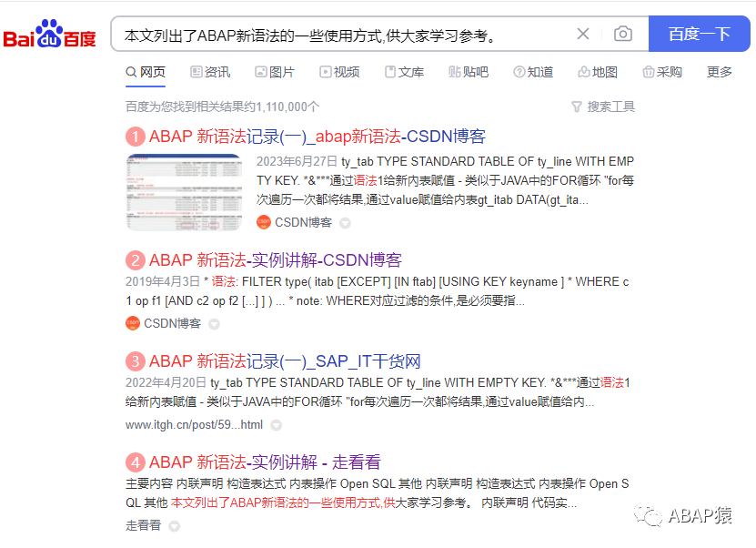Click CSDN博客 source under second result
The width and height of the screenshot is (756, 548).
[x=172, y=323]
